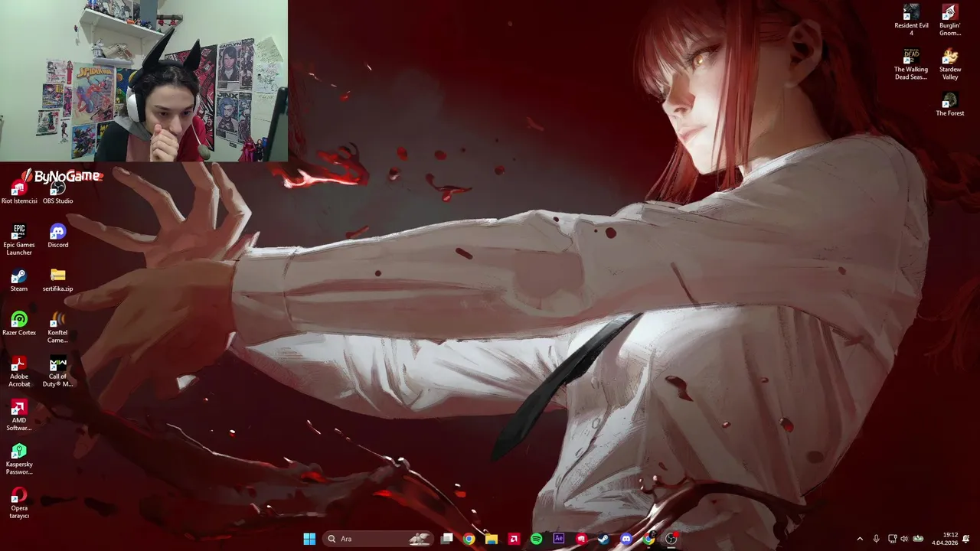Open After Effects from the taskbar
Viewport: 980px width, 551px height.
pyautogui.click(x=559, y=539)
